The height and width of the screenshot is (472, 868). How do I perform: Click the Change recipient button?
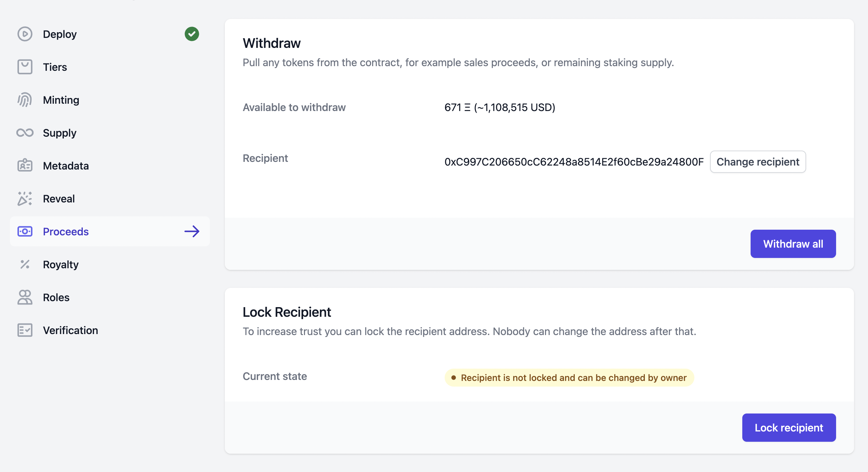(758, 162)
